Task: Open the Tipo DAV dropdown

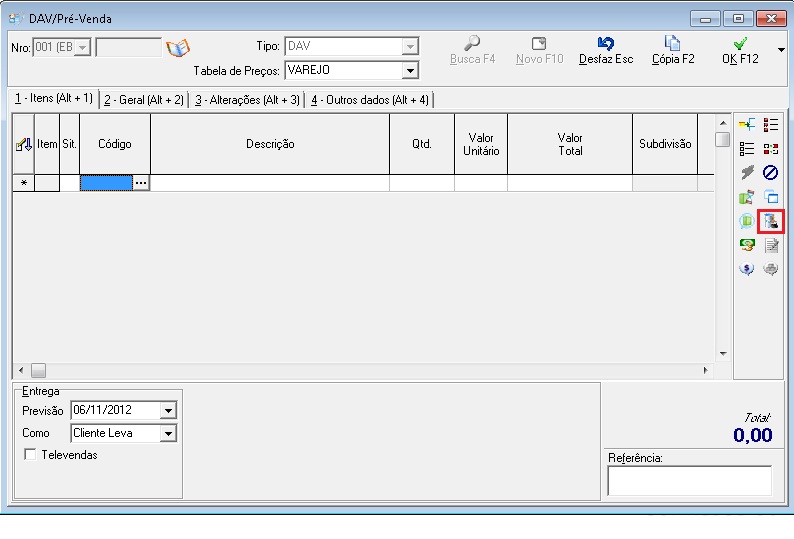Action: pos(410,47)
